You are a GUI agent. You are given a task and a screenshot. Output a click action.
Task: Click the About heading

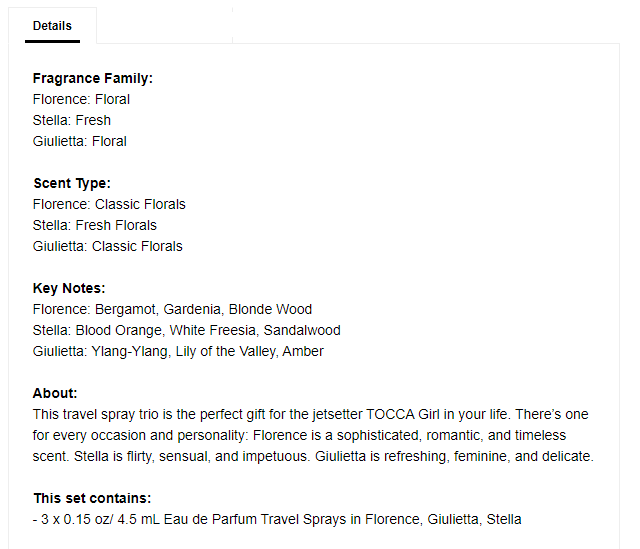pos(55,393)
